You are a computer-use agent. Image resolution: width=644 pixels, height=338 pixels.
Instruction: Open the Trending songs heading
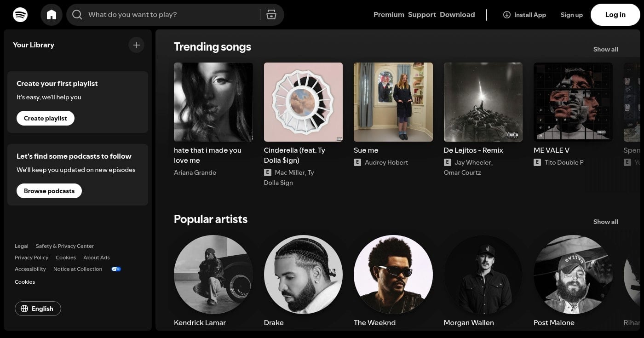coord(213,47)
